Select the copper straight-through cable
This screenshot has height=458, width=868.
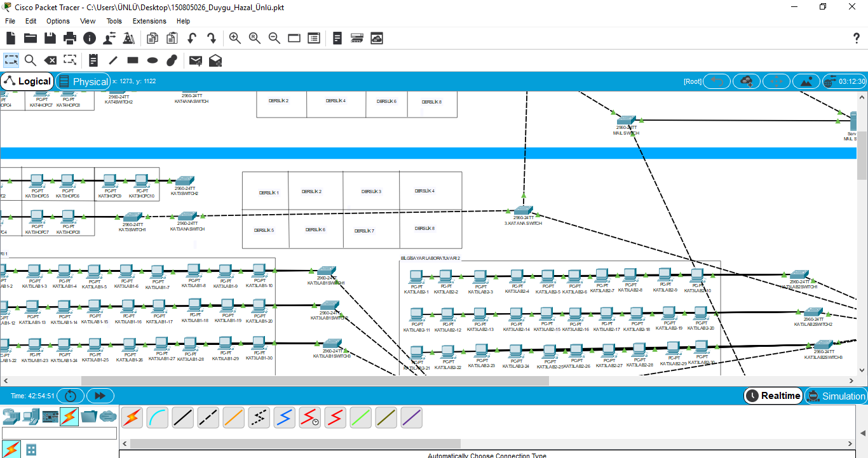[x=183, y=417]
